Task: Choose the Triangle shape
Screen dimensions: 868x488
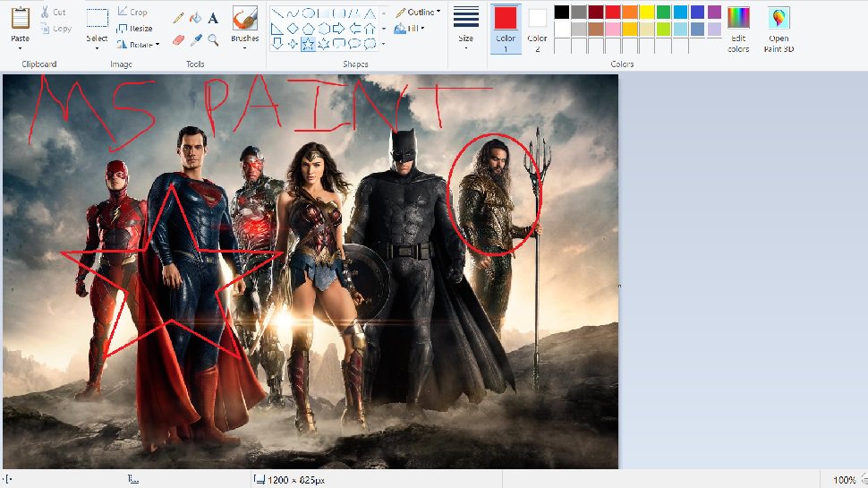Action: 370,13
